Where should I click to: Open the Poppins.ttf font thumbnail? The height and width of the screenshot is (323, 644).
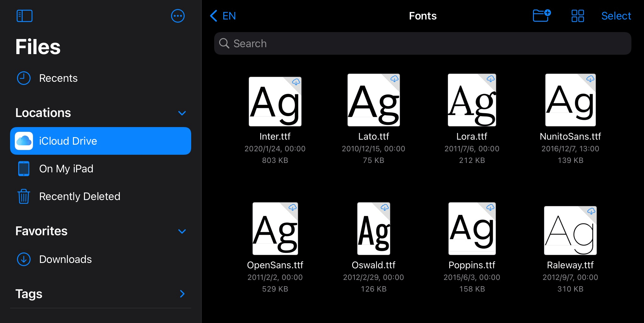coord(472,229)
